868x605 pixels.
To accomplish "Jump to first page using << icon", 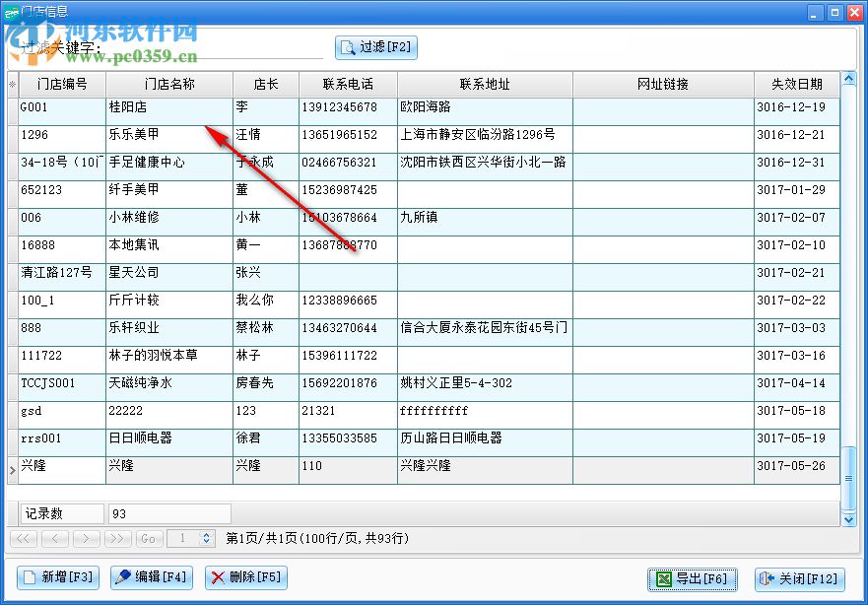I will [x=22, y=538].
